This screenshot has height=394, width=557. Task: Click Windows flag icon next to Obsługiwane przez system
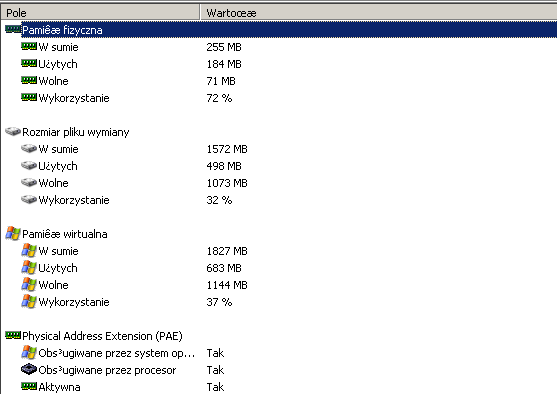pos(29,352)
